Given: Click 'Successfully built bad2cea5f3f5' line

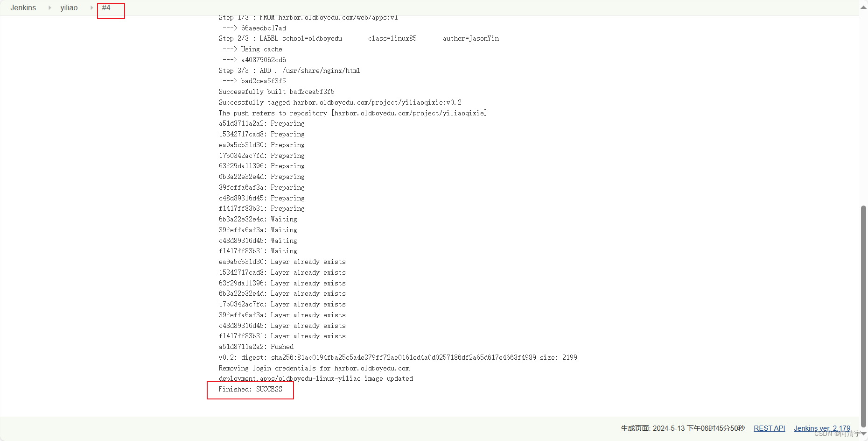Looking at the screenshot, I should (277, 92).
